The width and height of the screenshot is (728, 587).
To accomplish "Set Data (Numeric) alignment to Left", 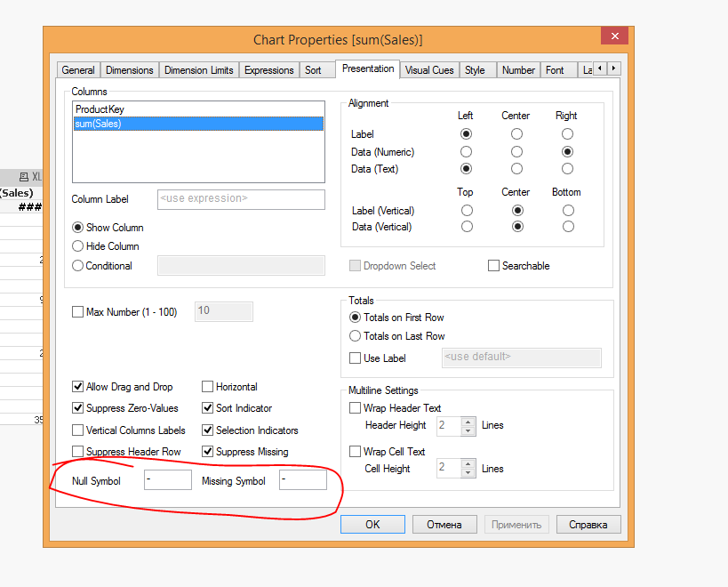I will pos(466,152).
